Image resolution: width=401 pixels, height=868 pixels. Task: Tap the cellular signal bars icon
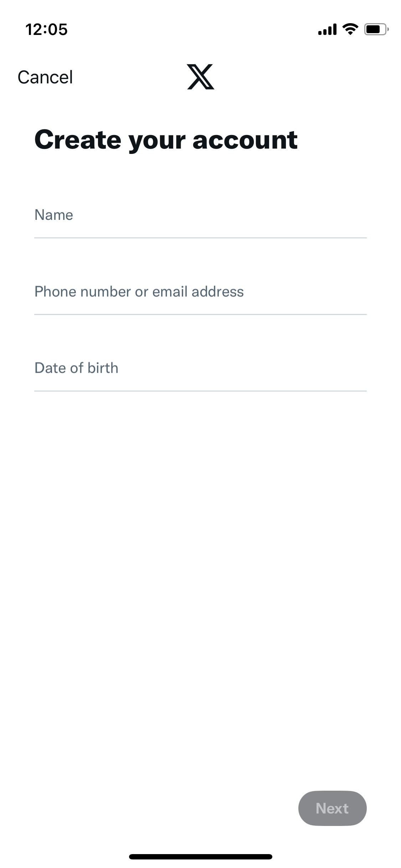pyautogui.click(x=327, y=29)
